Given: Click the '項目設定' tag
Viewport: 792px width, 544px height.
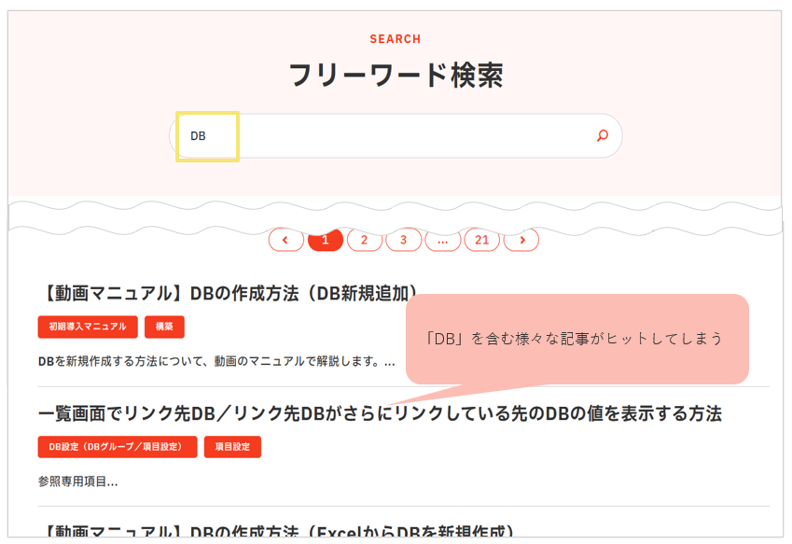Looking at the screenshot, I should coord(232,447).
